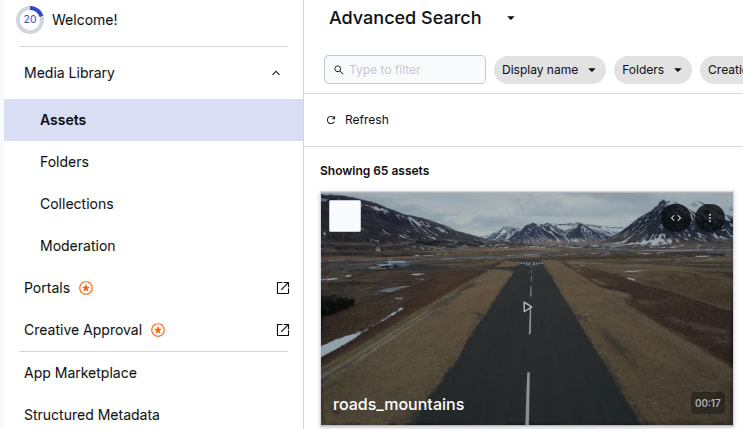Open Collections in the sidebar
This screenshot has height=429, width=743.
click(x=77, y=204)
